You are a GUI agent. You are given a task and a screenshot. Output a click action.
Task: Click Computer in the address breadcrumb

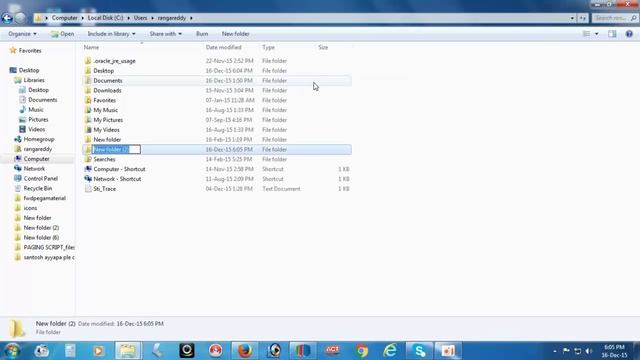pyautogui.click(x=64, y=18)
